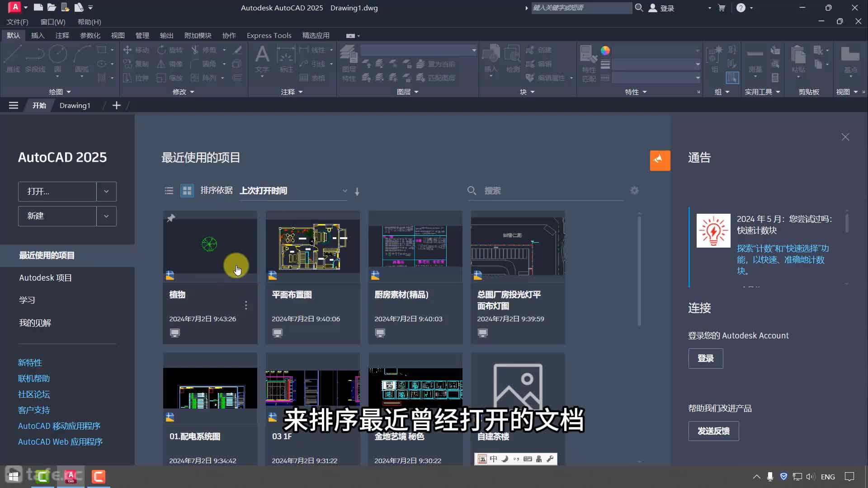Open the 平面布置图 drawing thumbnail
Viewport: 868px width, 488px height.
[313, 246]
